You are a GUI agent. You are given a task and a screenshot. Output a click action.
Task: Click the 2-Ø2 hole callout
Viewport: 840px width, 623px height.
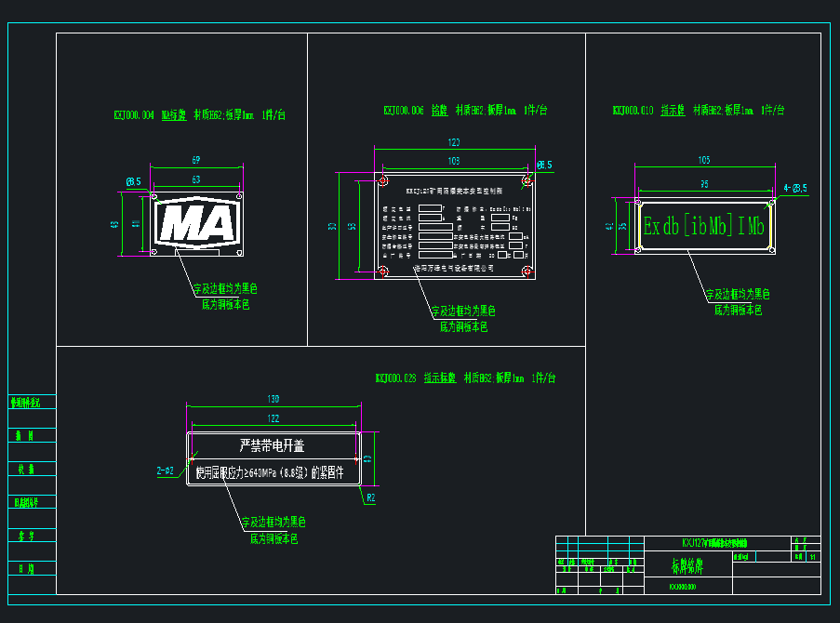click(x=166, y=471)
